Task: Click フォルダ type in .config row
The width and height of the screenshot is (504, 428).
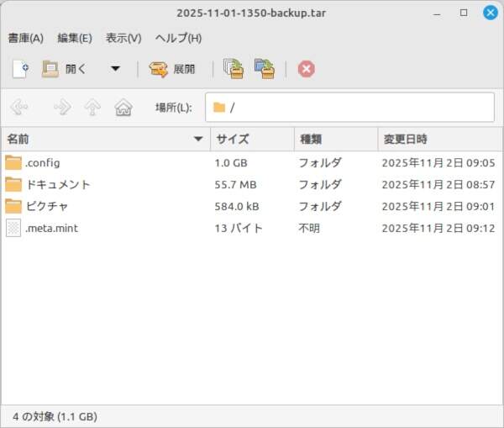Action: pos(320,163)
